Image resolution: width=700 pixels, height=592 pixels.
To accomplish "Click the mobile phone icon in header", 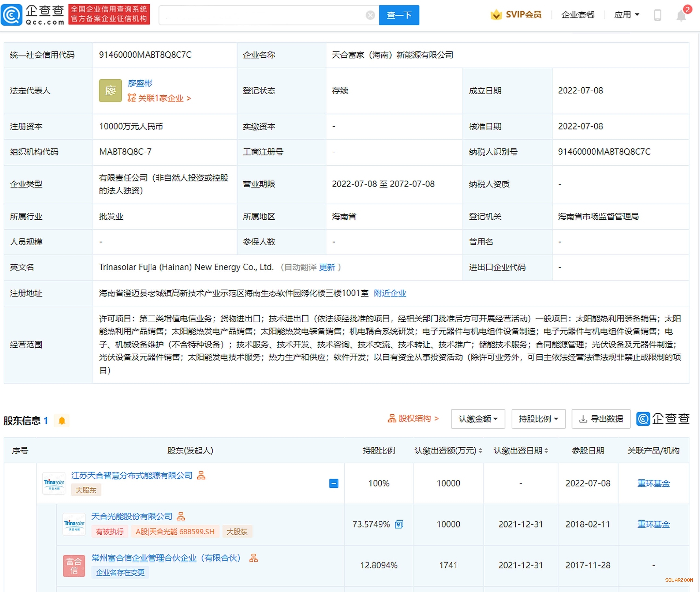I will [x=657, y=15].
